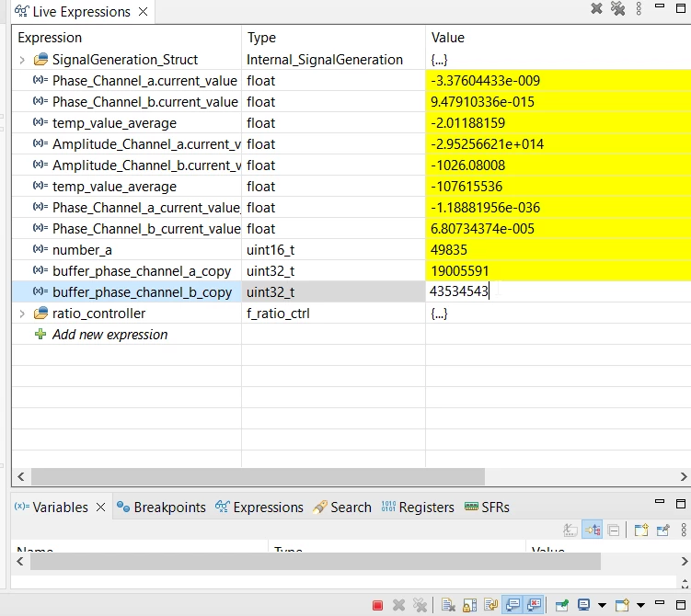This screenshot has height=616, width=691.
Task: Close the Variables tab
Action: [x=100, y=508]
